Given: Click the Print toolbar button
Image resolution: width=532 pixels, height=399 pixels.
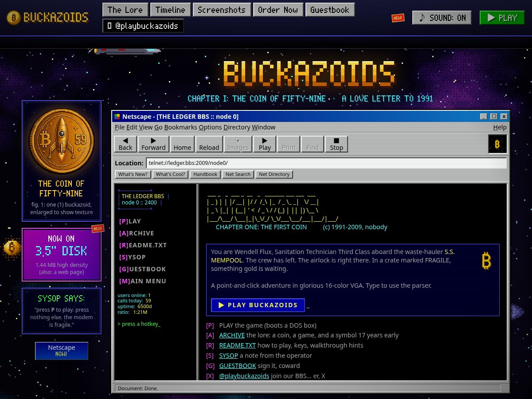Looking at the screenshot, I should (289, 144).
